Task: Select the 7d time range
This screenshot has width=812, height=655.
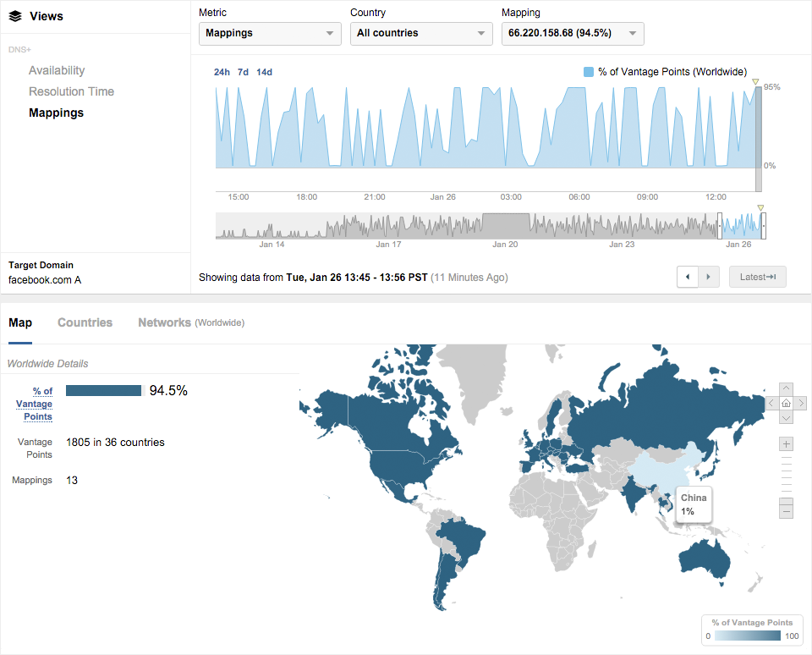Action: (x=243, y=72)
